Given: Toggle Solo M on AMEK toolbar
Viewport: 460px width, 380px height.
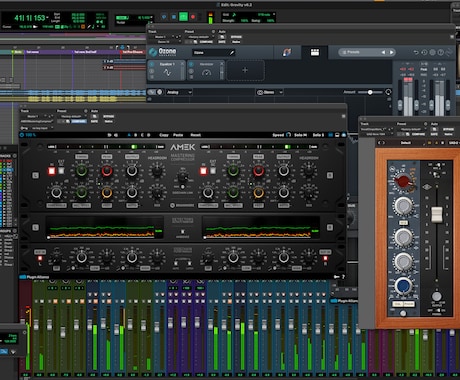Looking at the screenshot, I should 300,135.
